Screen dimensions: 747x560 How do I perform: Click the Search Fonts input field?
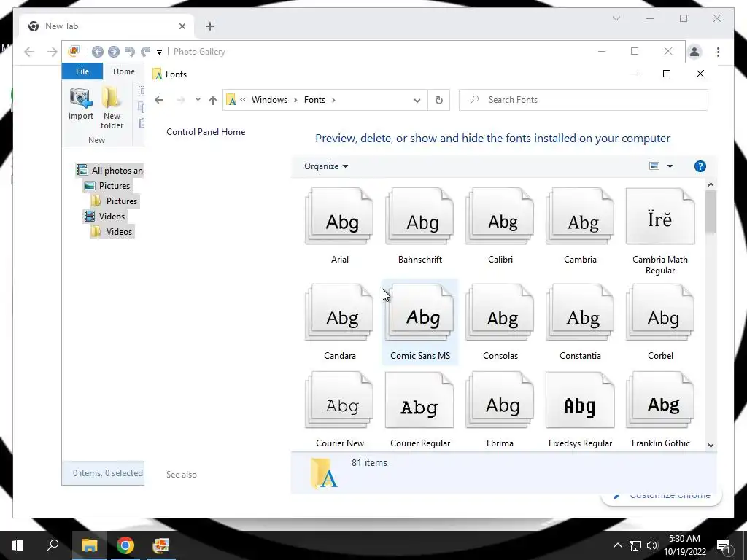[x=583, y=100]
